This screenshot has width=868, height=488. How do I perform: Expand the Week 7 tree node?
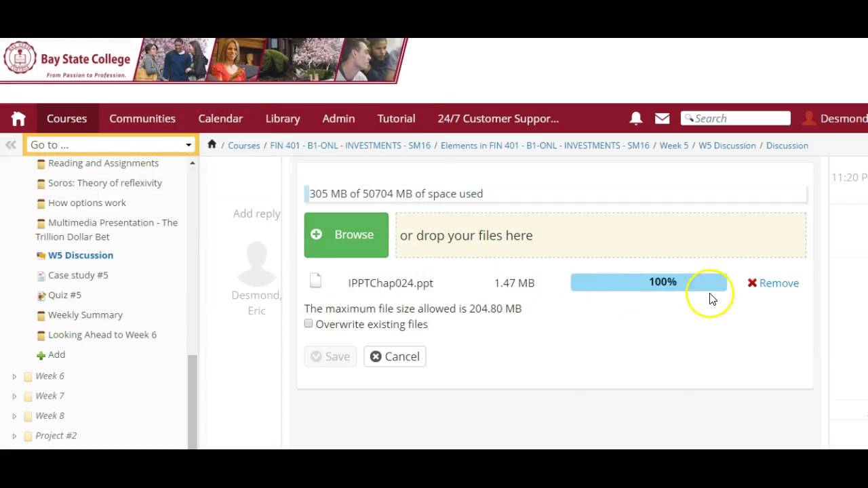tap(14, 396)
